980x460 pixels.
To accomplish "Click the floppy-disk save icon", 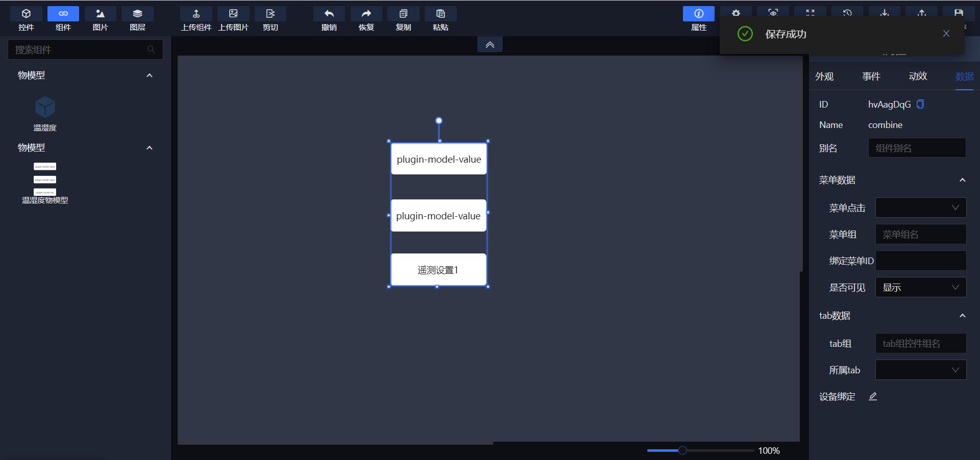I will pos(959,12).
